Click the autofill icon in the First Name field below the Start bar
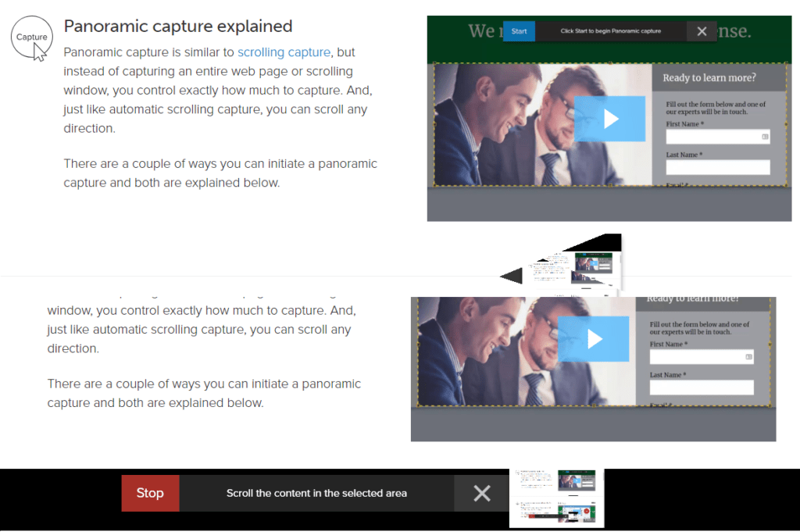 pos(765,137)
